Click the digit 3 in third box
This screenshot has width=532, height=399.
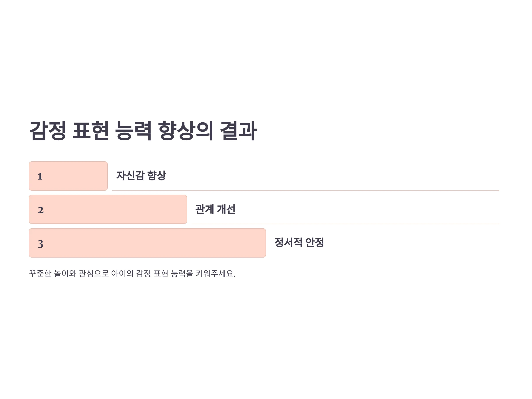40,244
